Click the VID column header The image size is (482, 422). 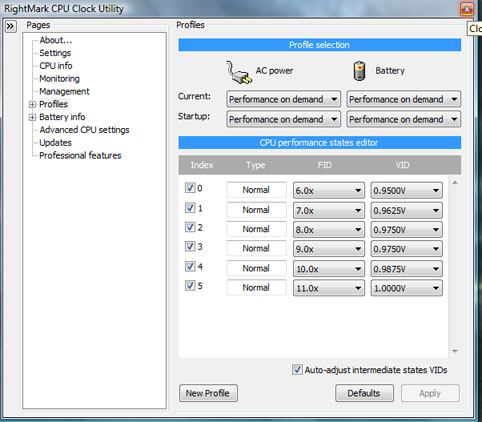[402, 165]
